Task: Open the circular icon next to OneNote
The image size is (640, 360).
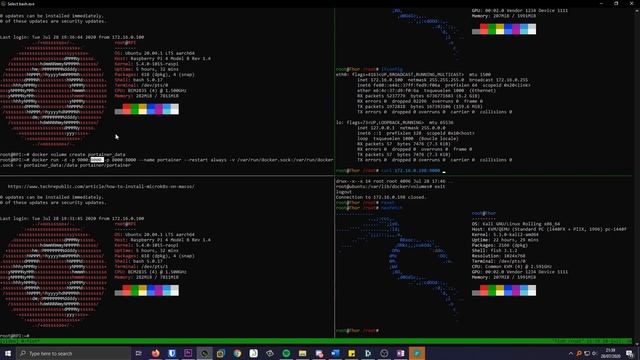Action: [x=384, y=353]
